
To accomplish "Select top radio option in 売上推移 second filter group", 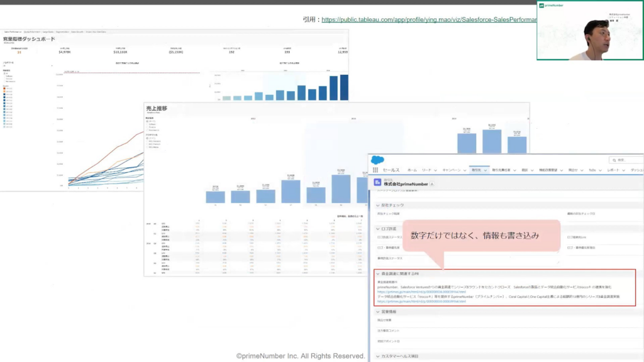I will [x=147, y=138].
